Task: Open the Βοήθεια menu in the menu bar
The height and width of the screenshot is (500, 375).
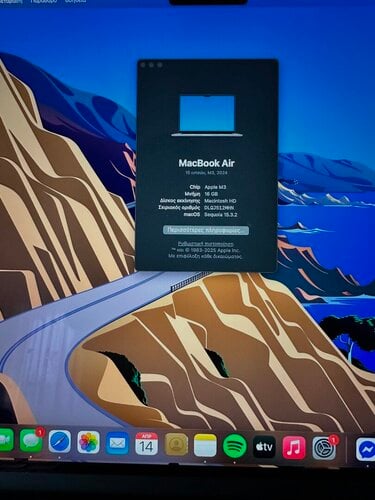Action: pyautogui.click(x=75, y=1)
